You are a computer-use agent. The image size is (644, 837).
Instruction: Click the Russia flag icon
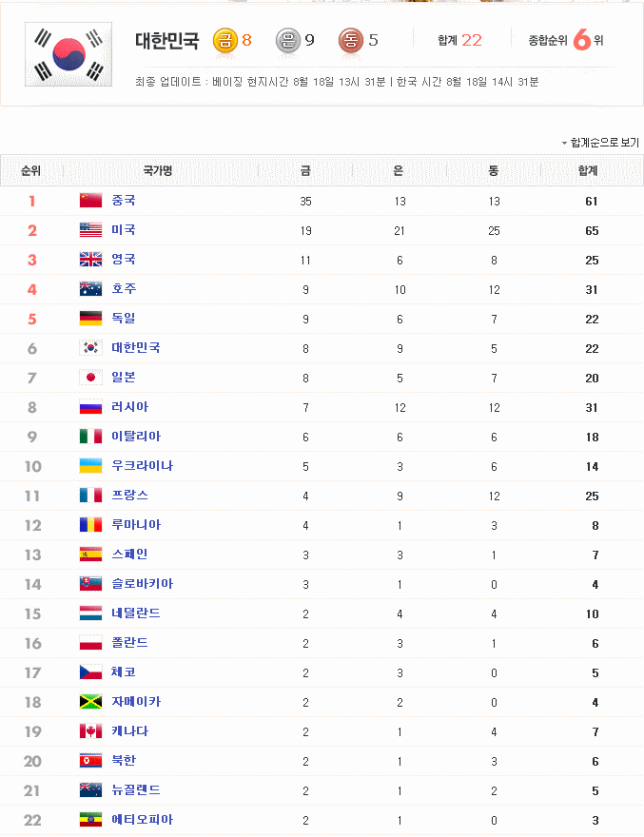point(90,407)
